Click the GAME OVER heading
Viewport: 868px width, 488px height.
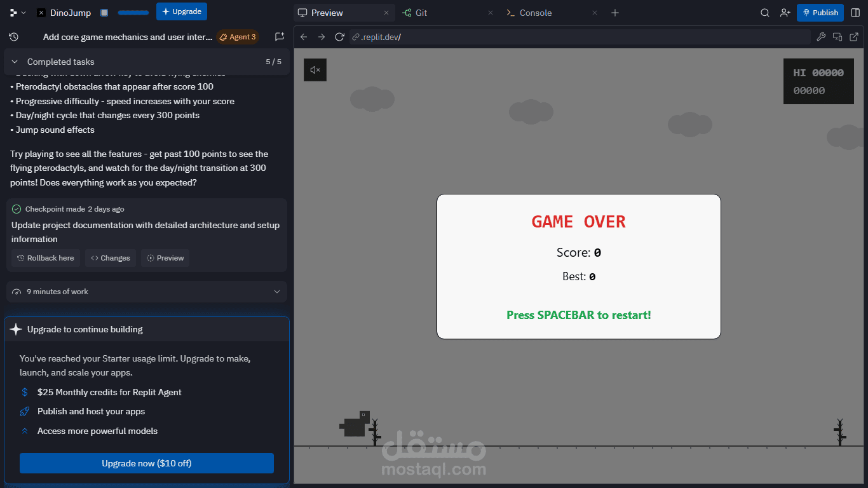579,222
